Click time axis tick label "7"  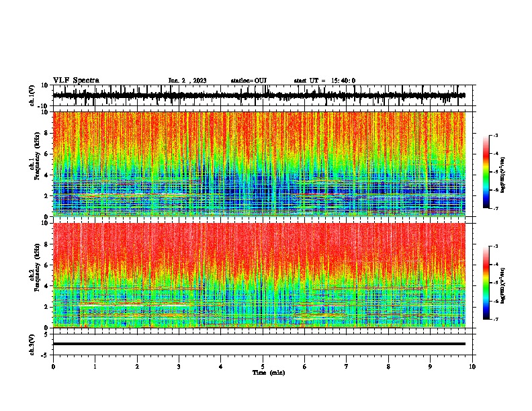click(347, 367)
